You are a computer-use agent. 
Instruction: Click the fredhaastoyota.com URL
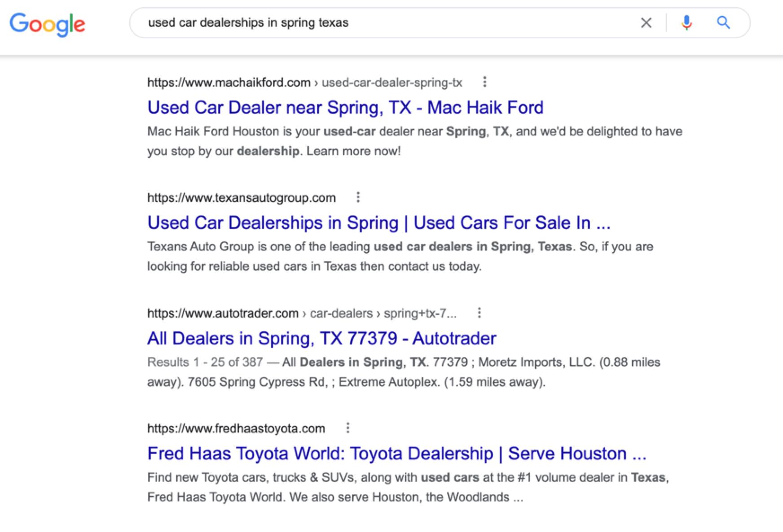pyautogui.click(x=236, y=428)
